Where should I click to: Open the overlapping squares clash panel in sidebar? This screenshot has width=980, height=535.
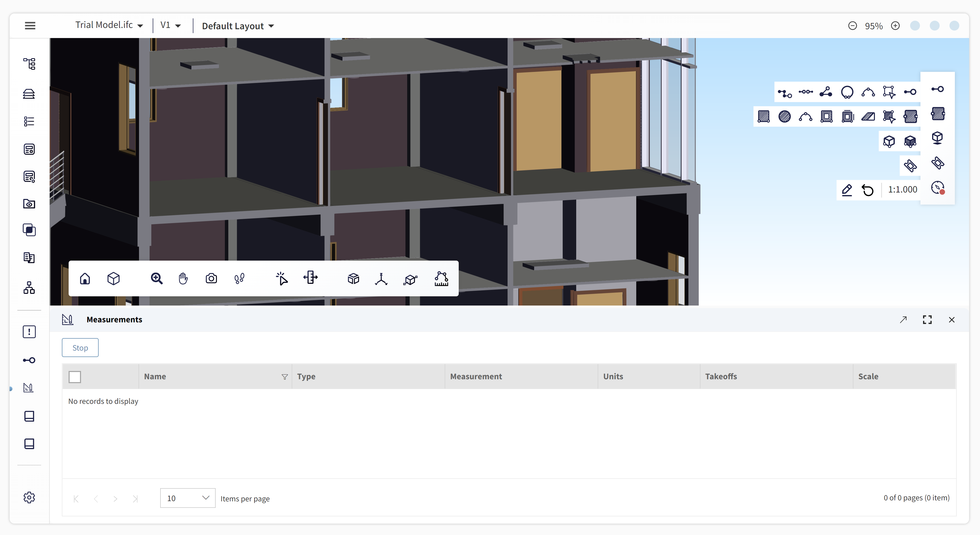[29, 230]
